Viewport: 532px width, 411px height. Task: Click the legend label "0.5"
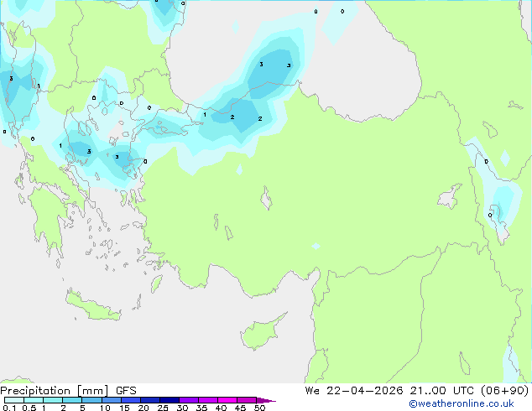tap(29, 408)
